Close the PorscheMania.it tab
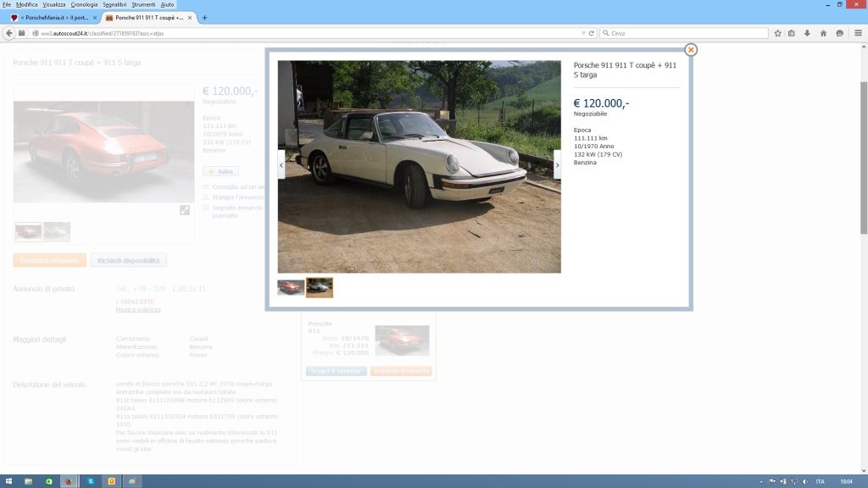The image size is (868, 488). (x=95, y=18)
